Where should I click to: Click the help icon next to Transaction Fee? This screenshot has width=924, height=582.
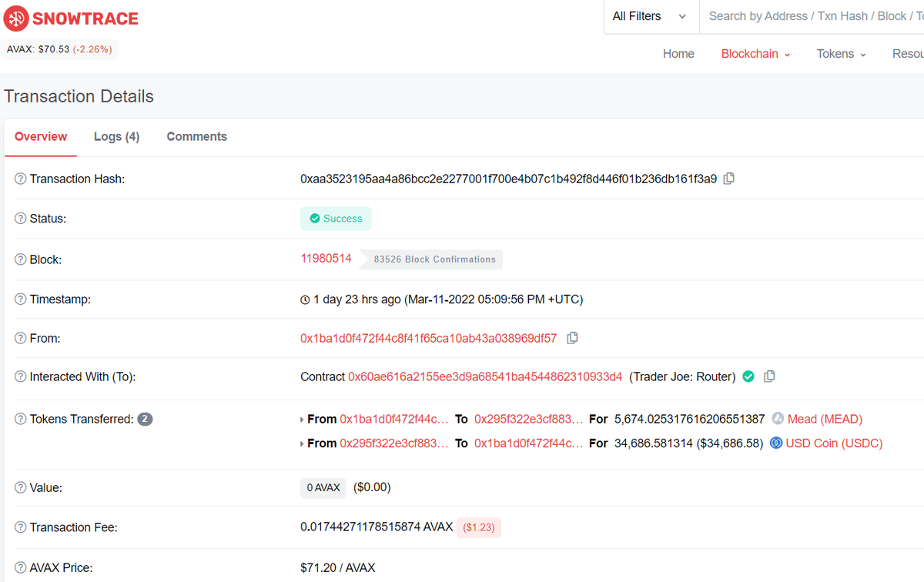point(21,527)
